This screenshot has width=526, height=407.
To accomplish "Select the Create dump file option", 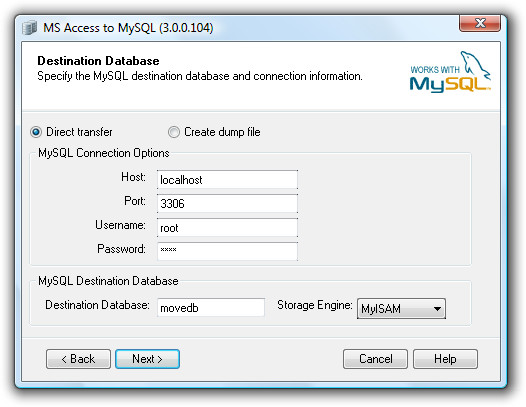I will click(174, 132).
